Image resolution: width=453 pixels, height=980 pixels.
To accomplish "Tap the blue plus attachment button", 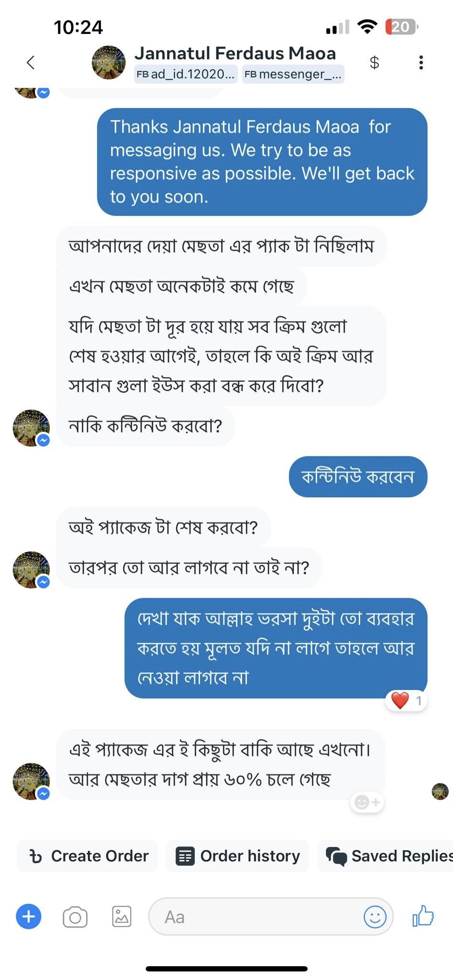I will pos(29,916).
